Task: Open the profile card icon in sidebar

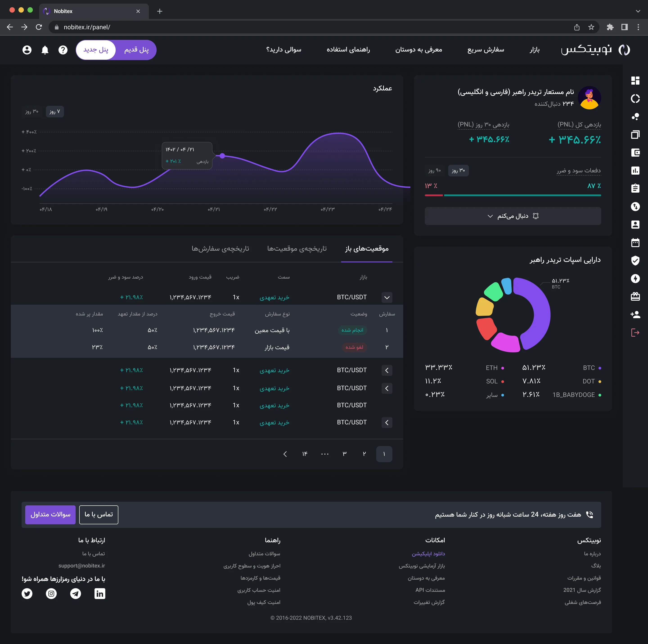Action: 635,224
